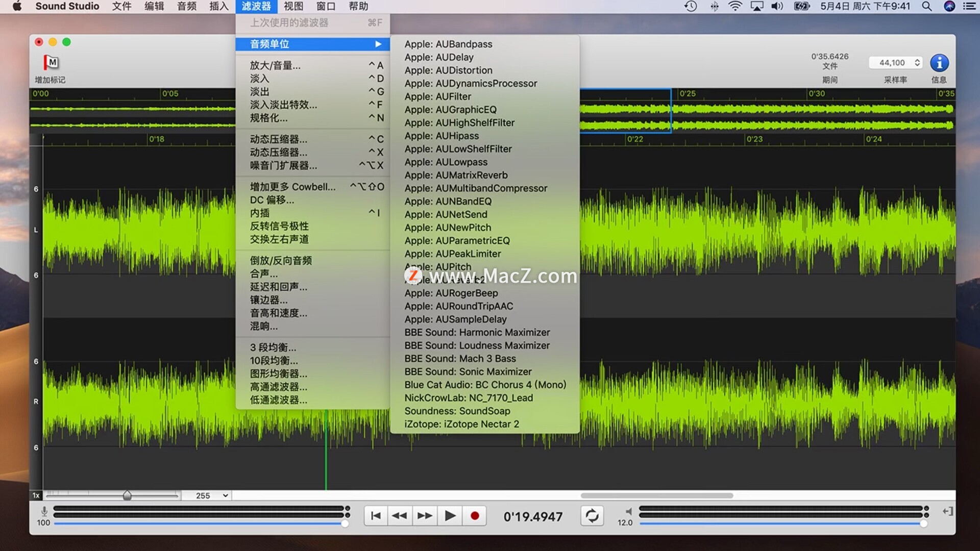Choose 倒放/反向音频 filter

[312, 260]
